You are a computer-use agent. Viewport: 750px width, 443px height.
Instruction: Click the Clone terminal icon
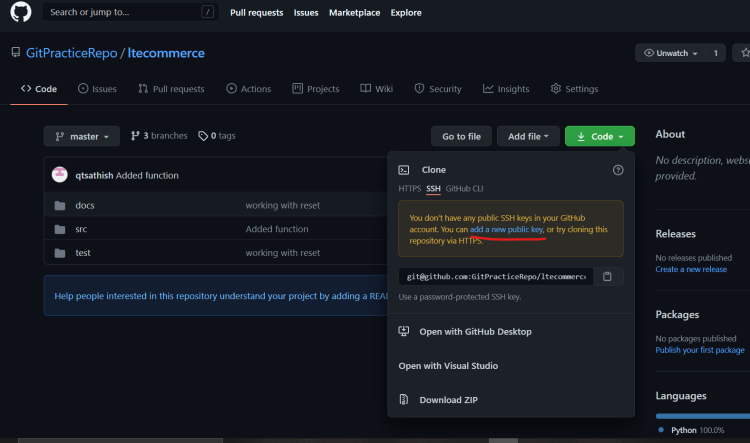coord(404,170)
